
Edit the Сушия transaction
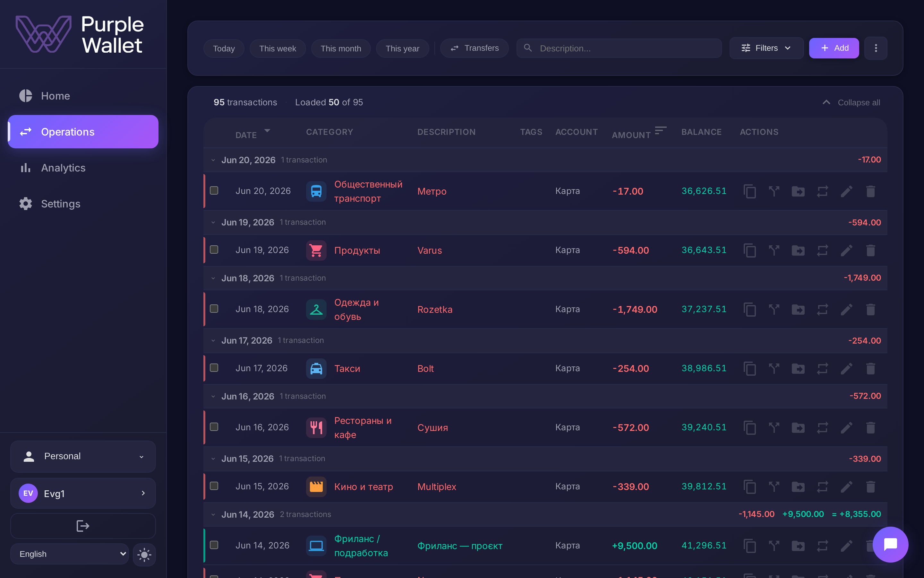[846, 427]
